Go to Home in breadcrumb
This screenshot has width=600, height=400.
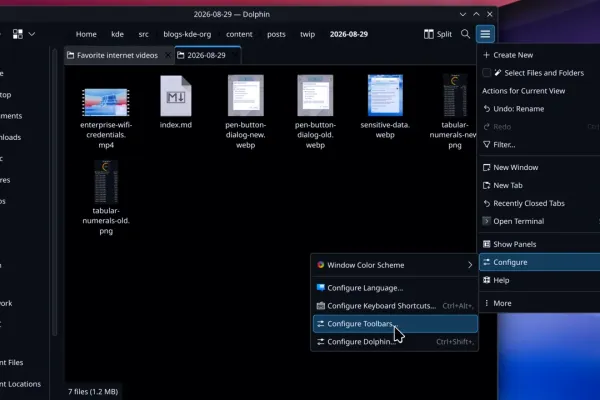coord(86,34)
